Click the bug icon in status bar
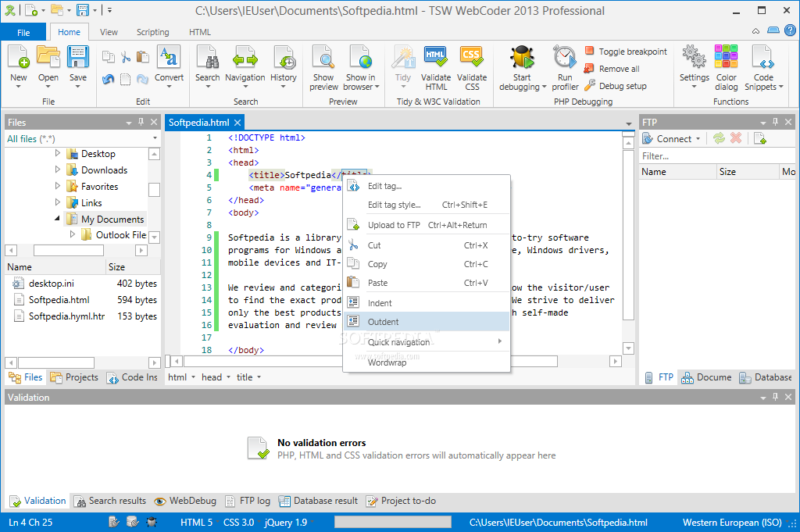 [152, 522]
